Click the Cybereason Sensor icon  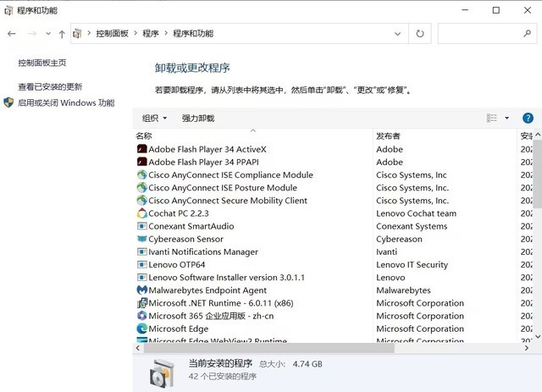tap(142, 239)
